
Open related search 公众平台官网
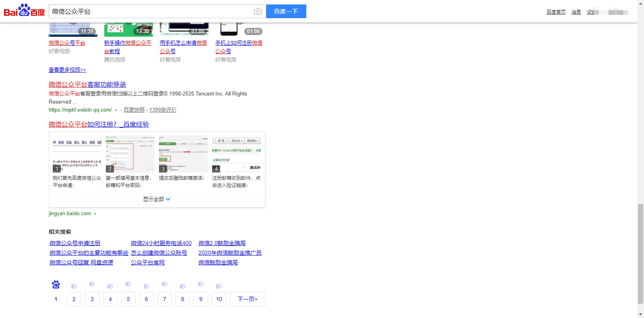tap(148, 262)
